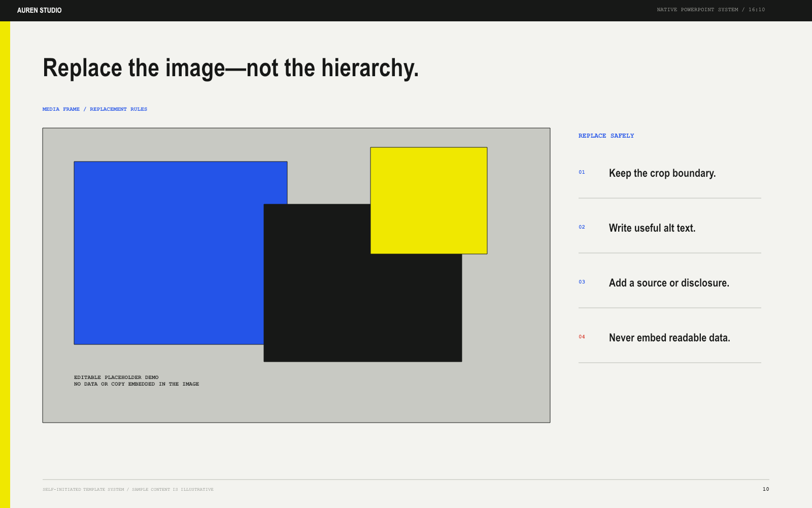Click the blue number 03 marker

[x=582, y=282]
